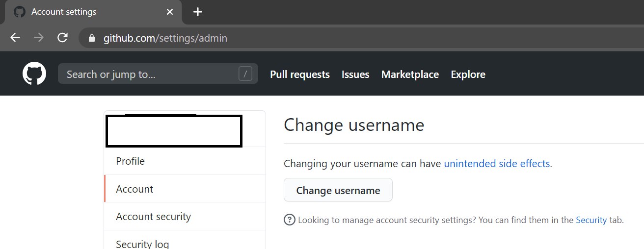The image size is (644, 249).
Task: Click the browser forward arrow
Action: point(39,38)
